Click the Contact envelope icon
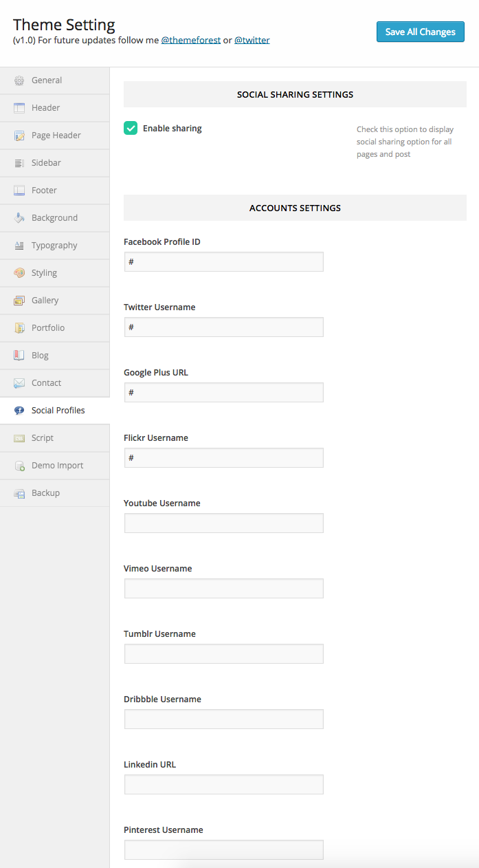The width and height of the screenshot is (479, 868). (19, 383)
